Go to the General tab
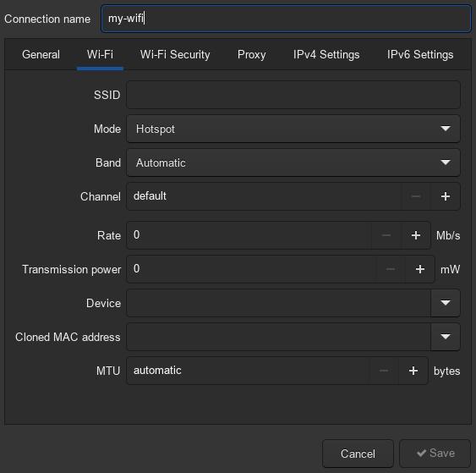This screenshot has width=476, height=473. [x=41, y=55]
